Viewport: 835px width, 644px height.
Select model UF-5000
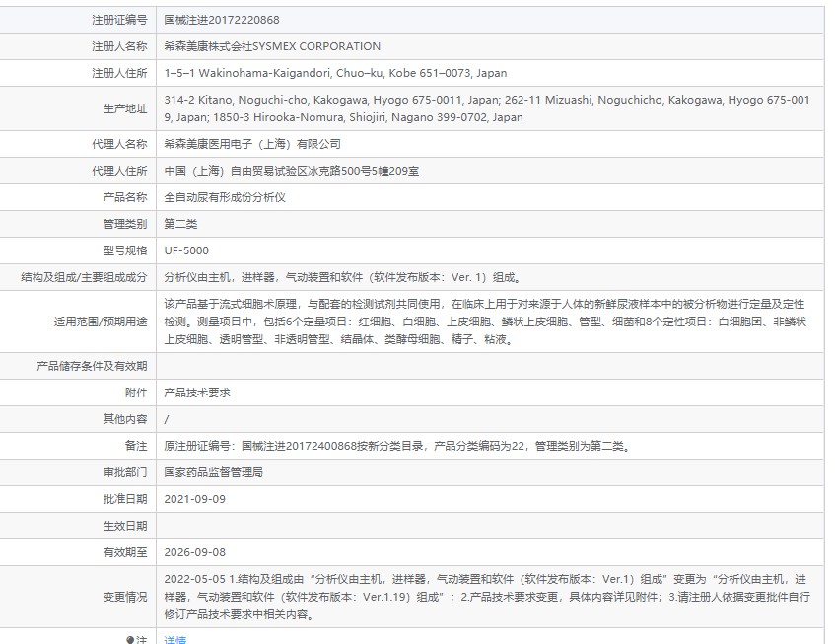tap(186, 250)
